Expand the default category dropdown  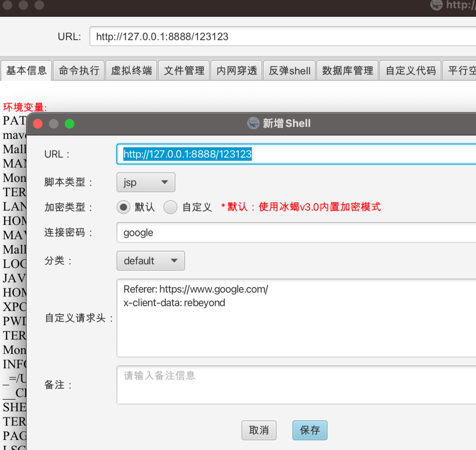[x=150, y=261]
